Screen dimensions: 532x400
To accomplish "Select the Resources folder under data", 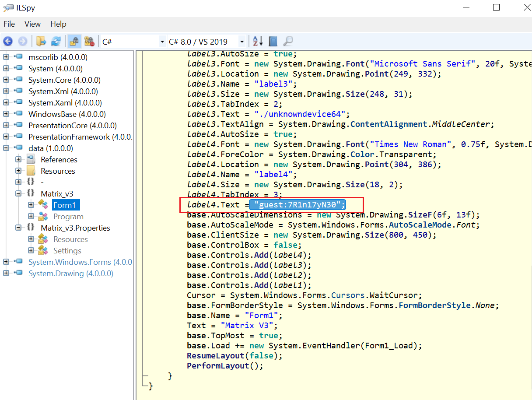I will coord(57,171).
